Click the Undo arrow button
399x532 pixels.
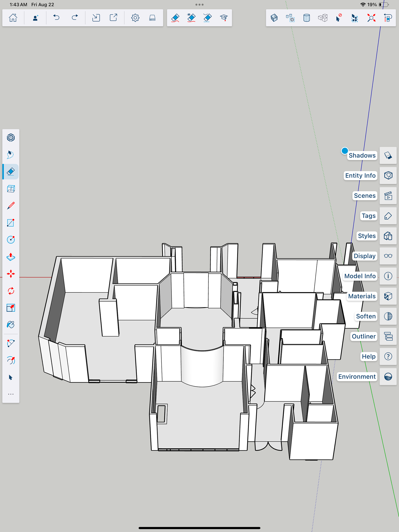(56, 18)
